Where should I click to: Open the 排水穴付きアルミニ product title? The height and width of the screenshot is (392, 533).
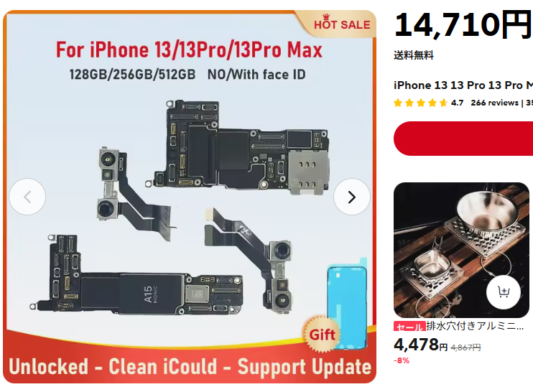point(475,326)
